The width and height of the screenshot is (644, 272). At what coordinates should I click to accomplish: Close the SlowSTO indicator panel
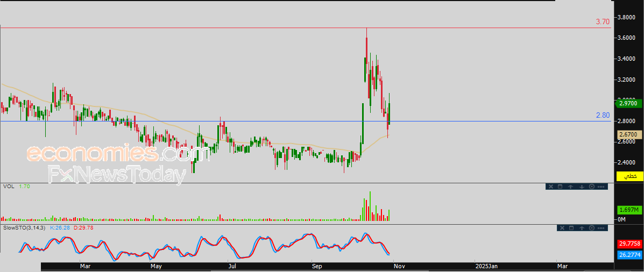click(x=562, y=228)
